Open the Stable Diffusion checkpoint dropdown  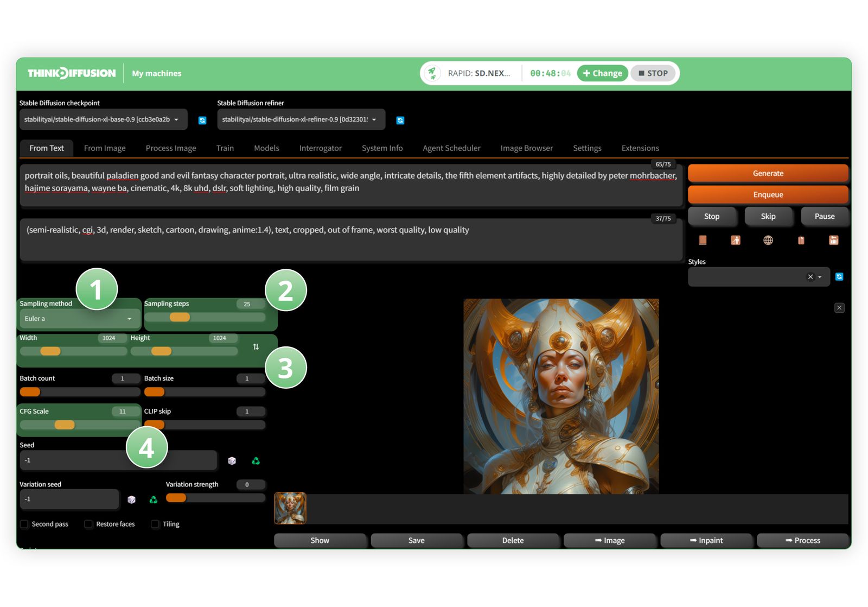(103, 119)
